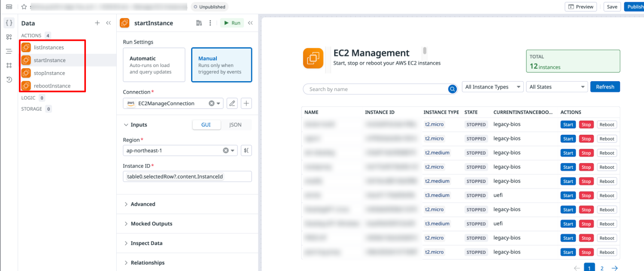644x271 pixels.
Task: Clear the EC2ManageConnection selection
Action: coord(212,104)
